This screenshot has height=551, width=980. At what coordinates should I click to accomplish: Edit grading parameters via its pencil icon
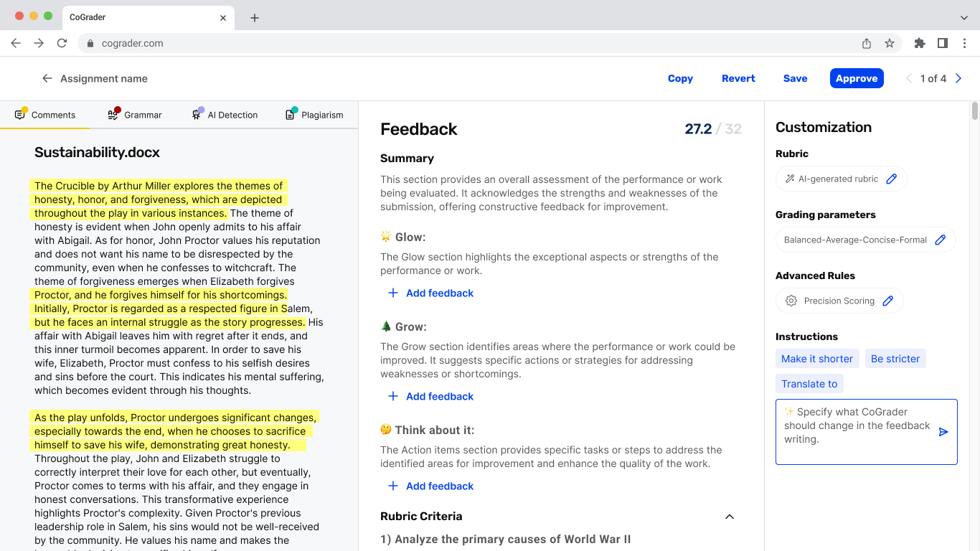[x=941, y=240]
